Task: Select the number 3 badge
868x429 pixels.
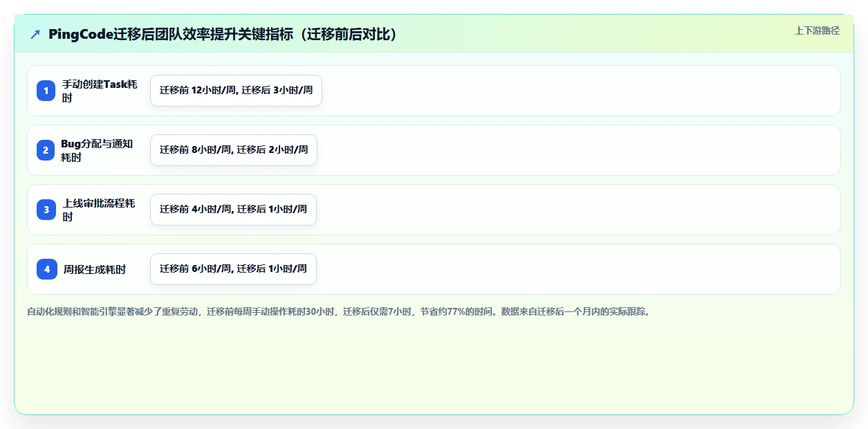Action: (46, 209)
